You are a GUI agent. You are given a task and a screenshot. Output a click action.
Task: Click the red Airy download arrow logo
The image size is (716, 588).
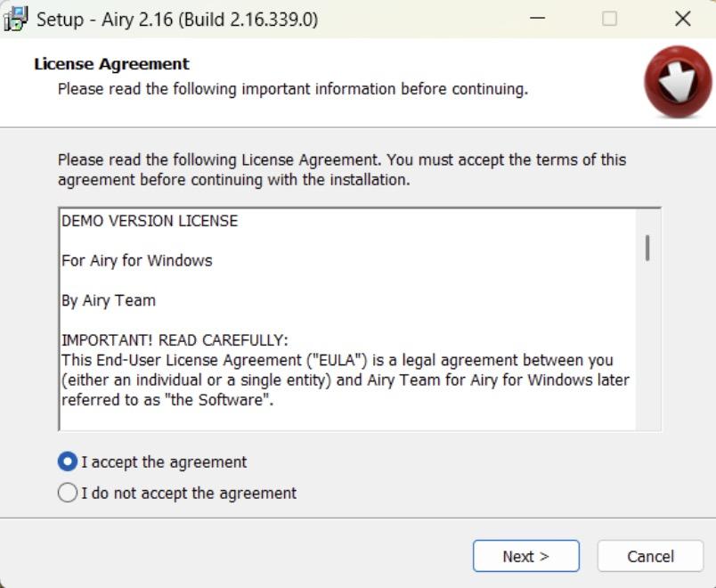click(678, 81)
